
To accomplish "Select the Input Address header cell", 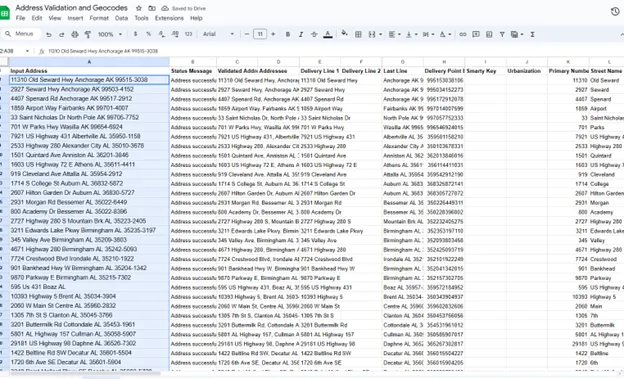I will point(89,71).
